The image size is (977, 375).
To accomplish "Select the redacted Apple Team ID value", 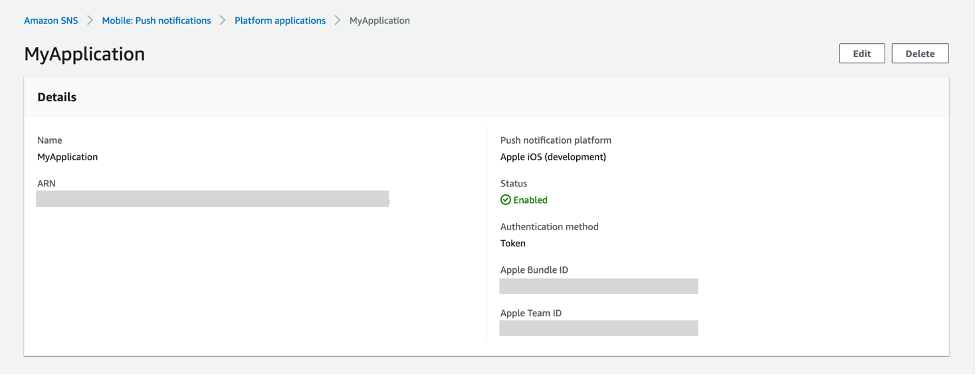I will (x=599, y=328).
